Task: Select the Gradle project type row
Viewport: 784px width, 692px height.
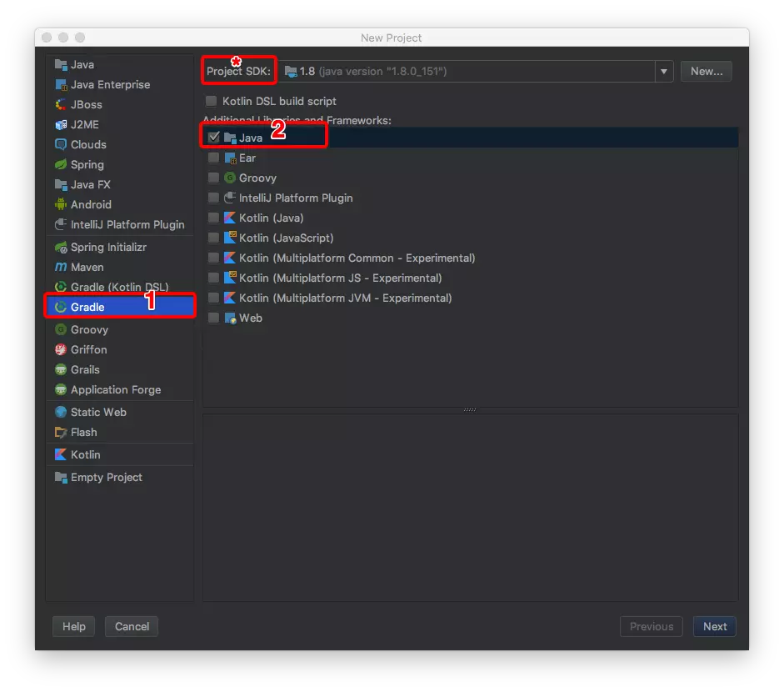Action: coord(120,307)
